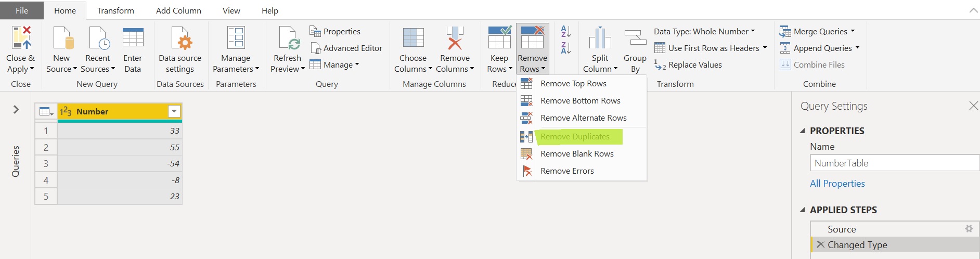This screenshot has height=259, width=980.
Task: Open Recent Sources icon
Action: [x=98, y=38]
